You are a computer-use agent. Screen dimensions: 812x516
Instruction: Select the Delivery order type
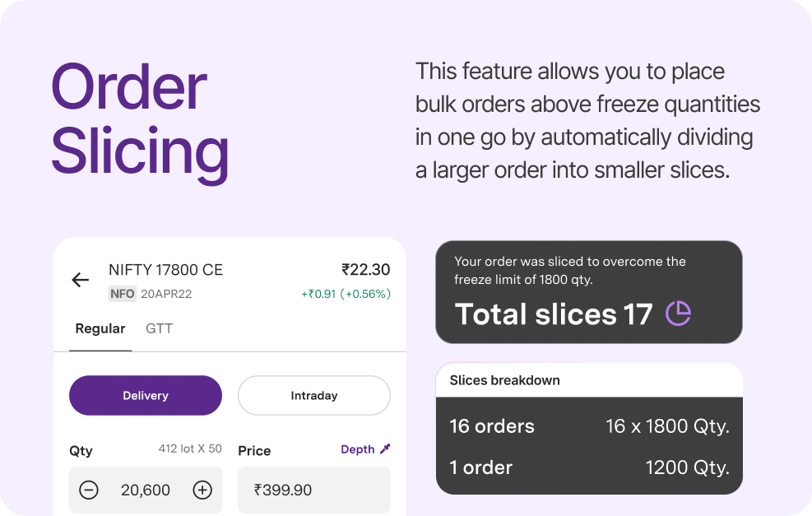tap(146, 396)
